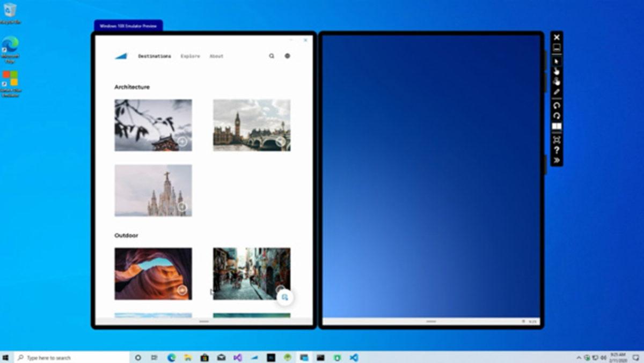Expand the emulator toolbar overflow chevron
644x363 pixels.
pyautogui.click(x=557, y=160)
